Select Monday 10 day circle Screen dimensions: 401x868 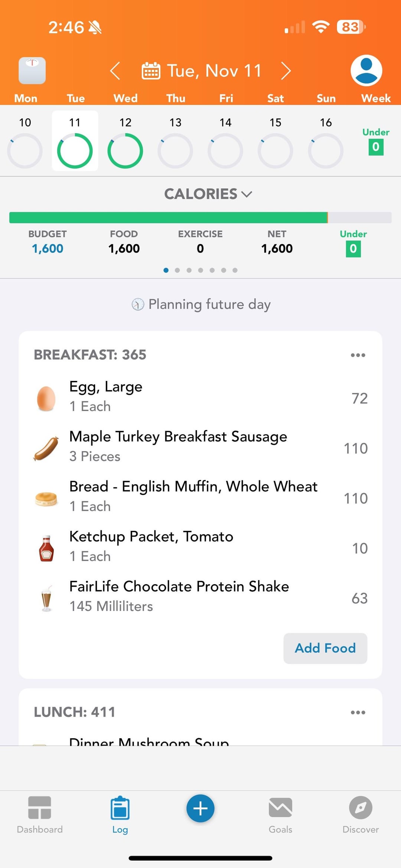25,151
